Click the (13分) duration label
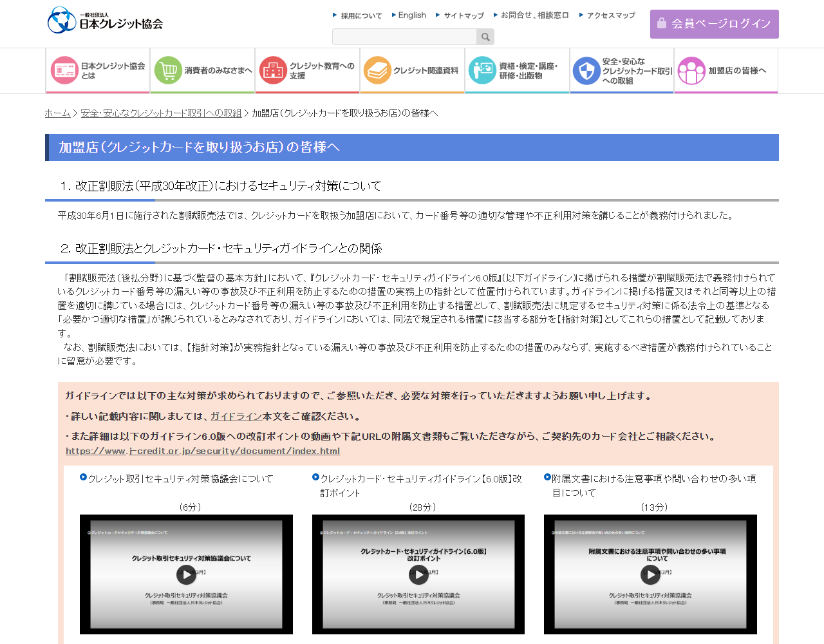The width and height of the screenshot is (824, 644). pyautogui.click(x=655, y=507)
